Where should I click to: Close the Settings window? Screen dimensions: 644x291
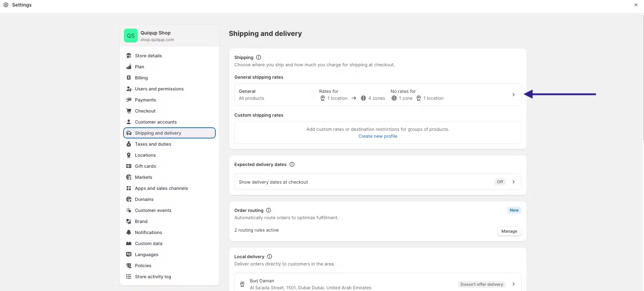pyautogui.click(x=636, y=5)
